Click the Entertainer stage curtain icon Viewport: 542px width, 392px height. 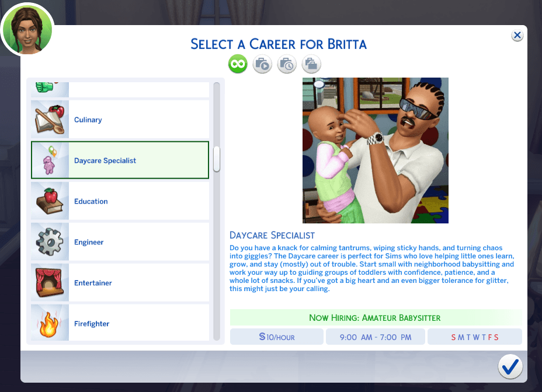[50, 282]
